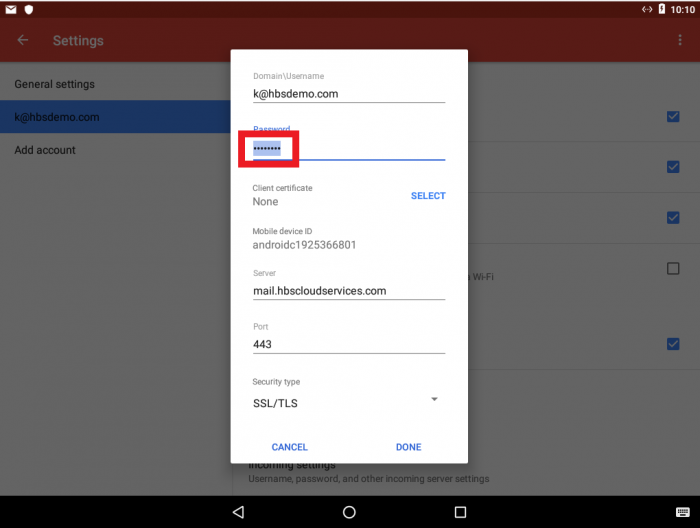Screen dimensions: 700x528
Task: Click the Mobile device ID androidc1925366801
Action: [304, 245]
